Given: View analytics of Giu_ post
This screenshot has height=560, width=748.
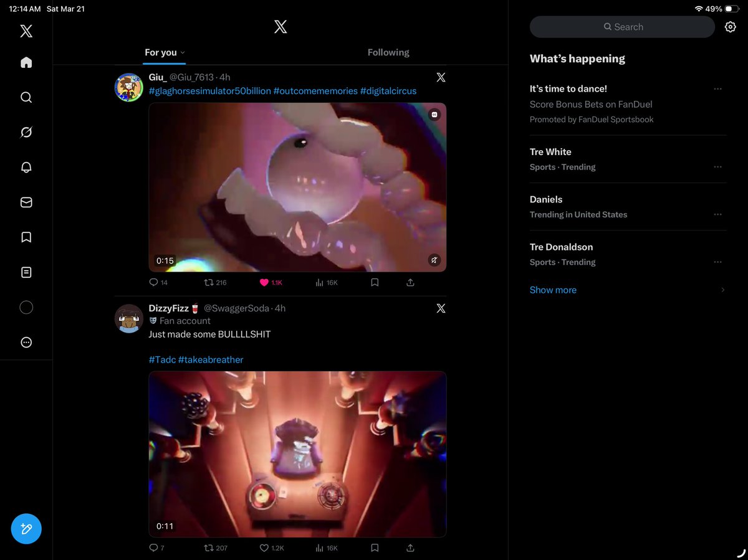Looking at the screenshot, I should (327, 283).
